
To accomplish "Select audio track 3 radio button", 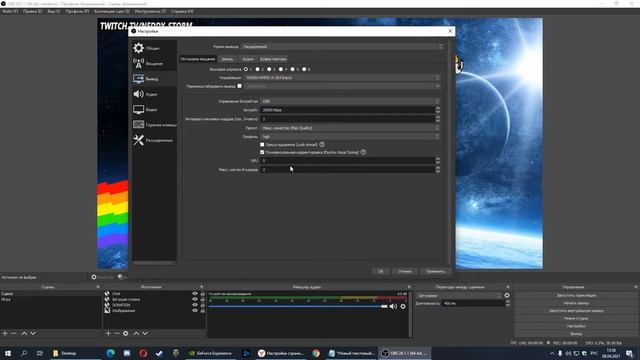I will pos(269,69).
